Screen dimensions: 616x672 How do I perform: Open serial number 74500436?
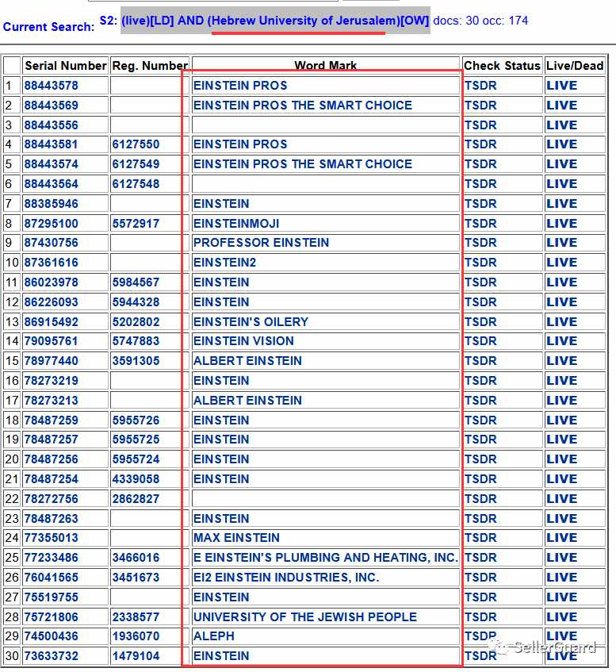[51, 636]
